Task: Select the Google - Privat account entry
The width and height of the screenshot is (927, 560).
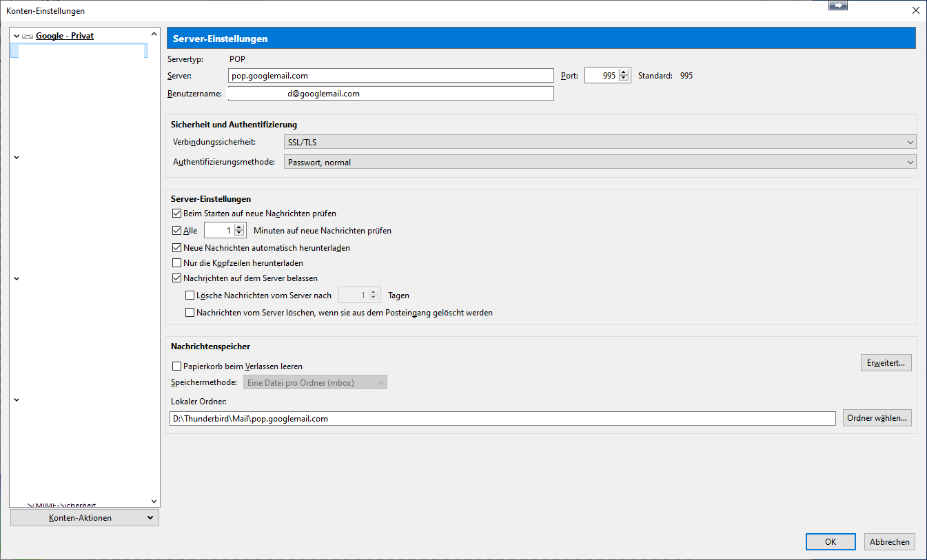Action: tap(65, 36)
